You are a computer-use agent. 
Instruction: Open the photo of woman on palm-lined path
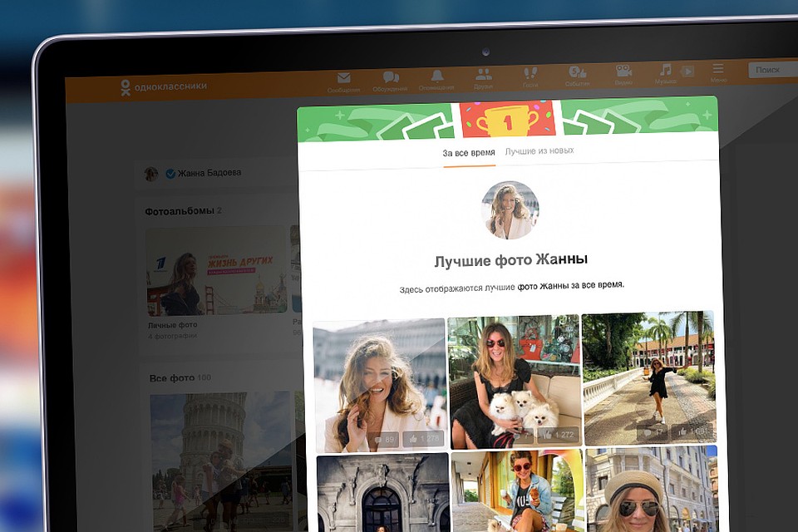point(649,377)
